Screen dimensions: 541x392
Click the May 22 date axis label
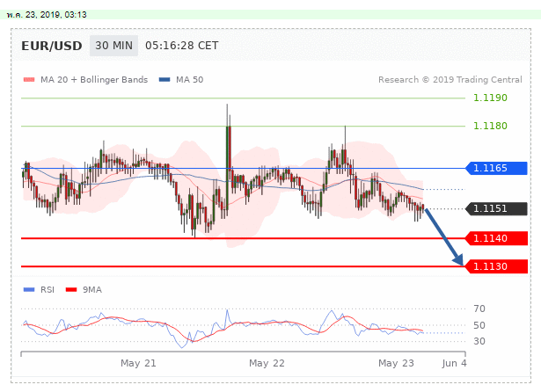[267, 363]
